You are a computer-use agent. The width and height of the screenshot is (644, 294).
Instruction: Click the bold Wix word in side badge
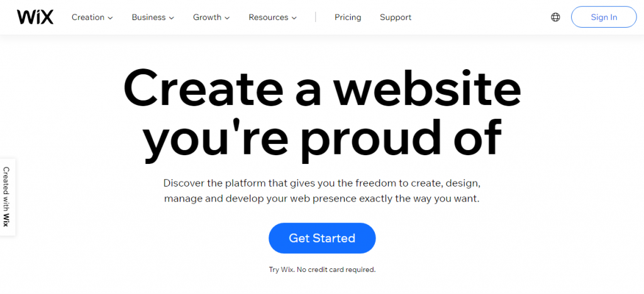pos(7,219)
